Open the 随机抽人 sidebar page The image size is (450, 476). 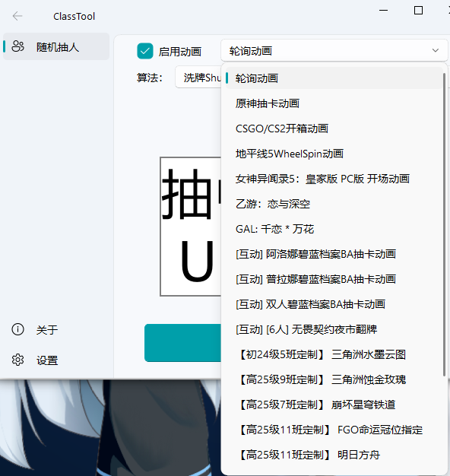click(x=56, y=46)
